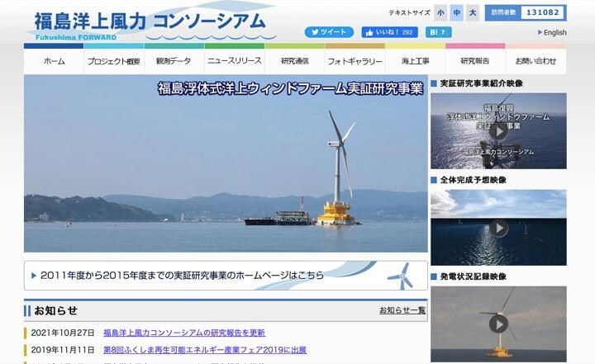The height and width of the screenshot is (364, 595).
Task: Click the visitor counter 131082
Action: click(x=526, y=12)
